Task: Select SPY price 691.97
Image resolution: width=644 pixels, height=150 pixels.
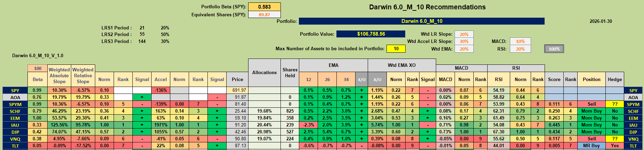Action: (x=237, y=90)
